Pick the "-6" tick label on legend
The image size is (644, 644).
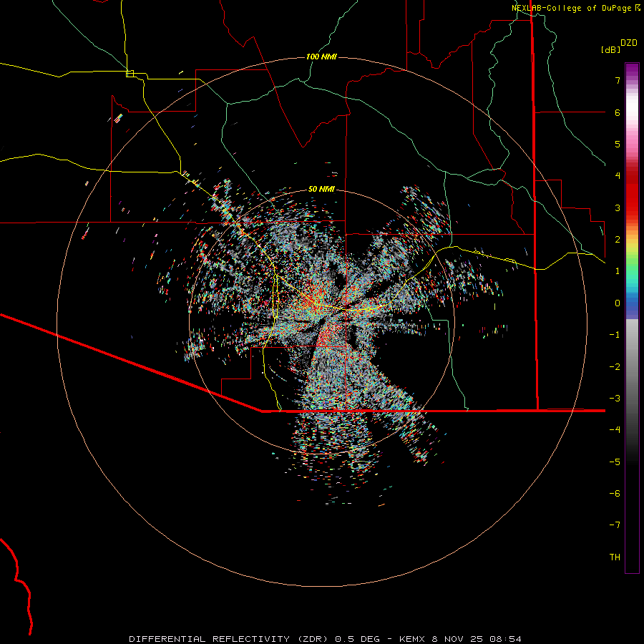click(x=615, y=494)
